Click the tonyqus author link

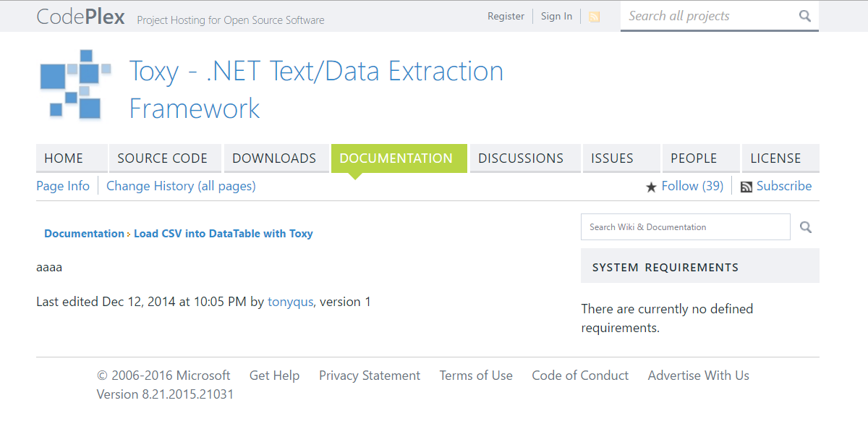291,302
